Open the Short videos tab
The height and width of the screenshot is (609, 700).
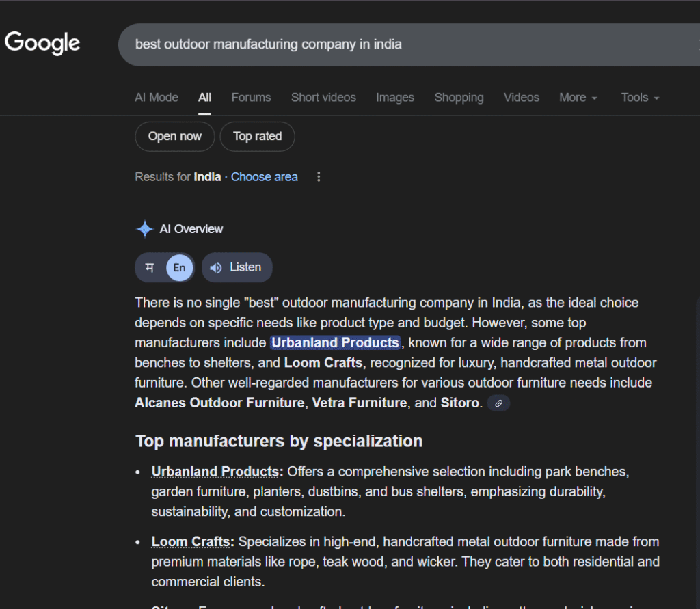[323, 98]
